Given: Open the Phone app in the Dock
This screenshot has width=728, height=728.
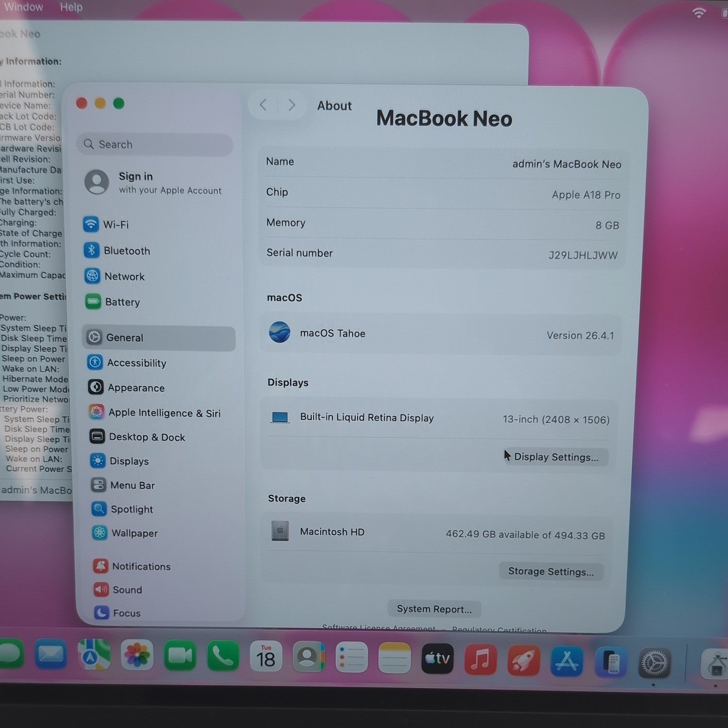Looking at the screenshot, I should (x=223, y=656).
